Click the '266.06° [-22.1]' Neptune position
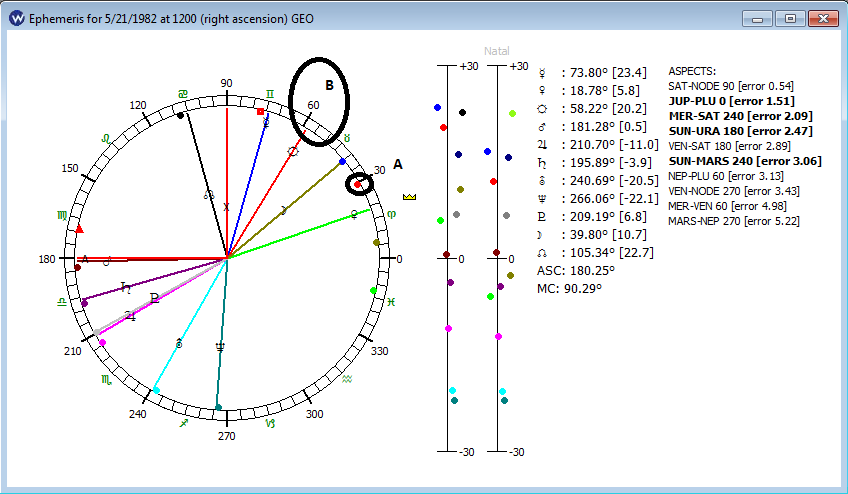This screenshot has height=494, width=848. pos(614,199)
